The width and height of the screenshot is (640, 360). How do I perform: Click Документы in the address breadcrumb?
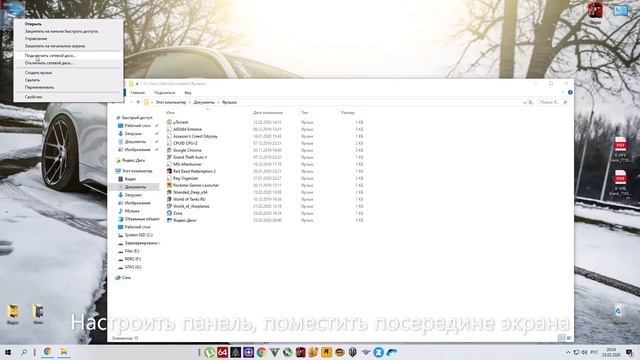[x=204, y=102]
